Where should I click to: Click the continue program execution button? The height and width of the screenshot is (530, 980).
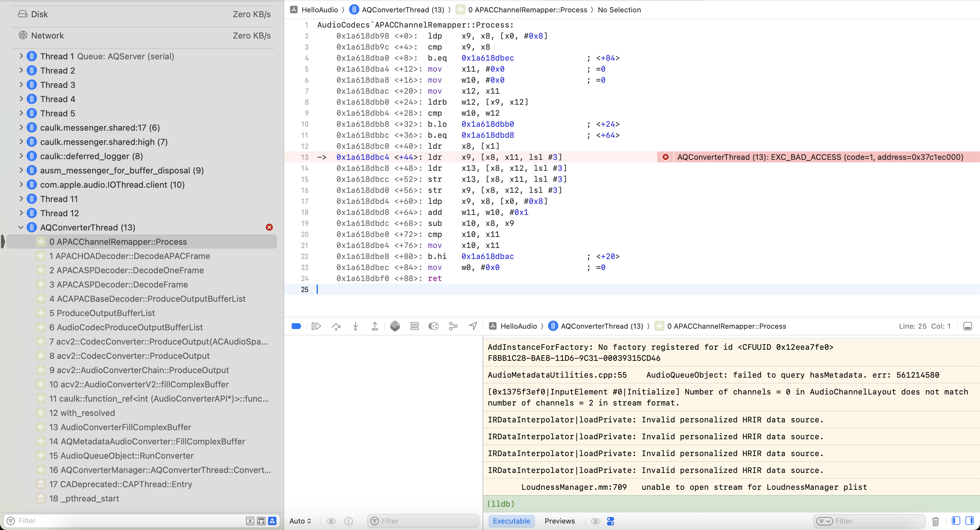(316, 326)
